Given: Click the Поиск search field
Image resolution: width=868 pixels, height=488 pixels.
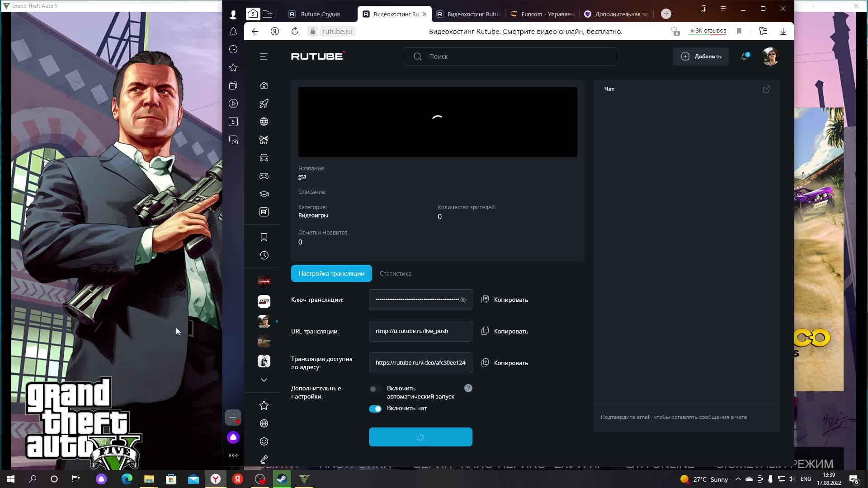Looking at the screenshot, I should point(510,56).
